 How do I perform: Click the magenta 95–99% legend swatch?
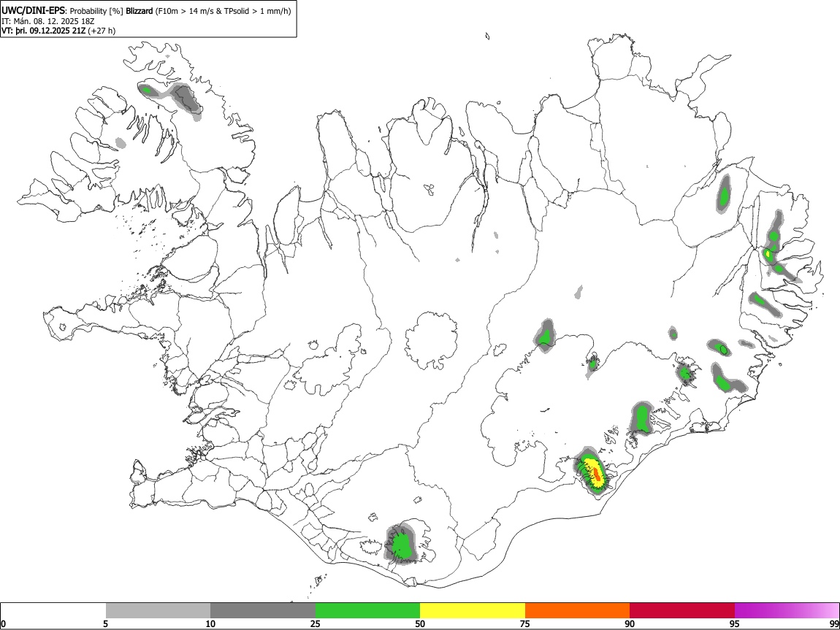(787, 610)
